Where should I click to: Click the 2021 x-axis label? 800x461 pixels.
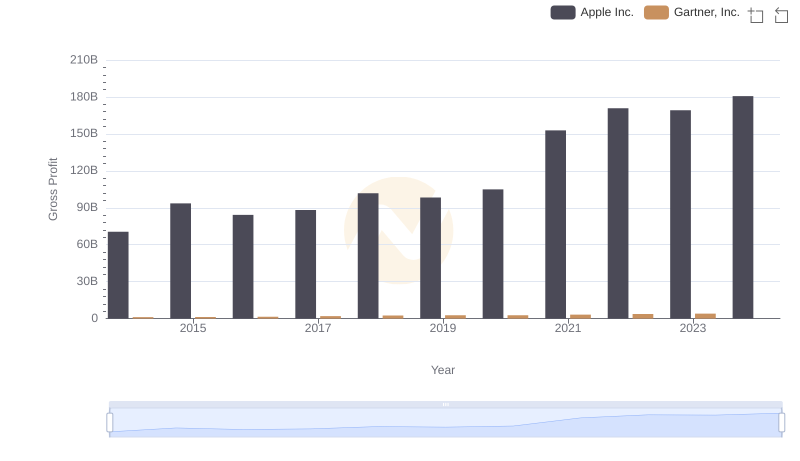568,328
